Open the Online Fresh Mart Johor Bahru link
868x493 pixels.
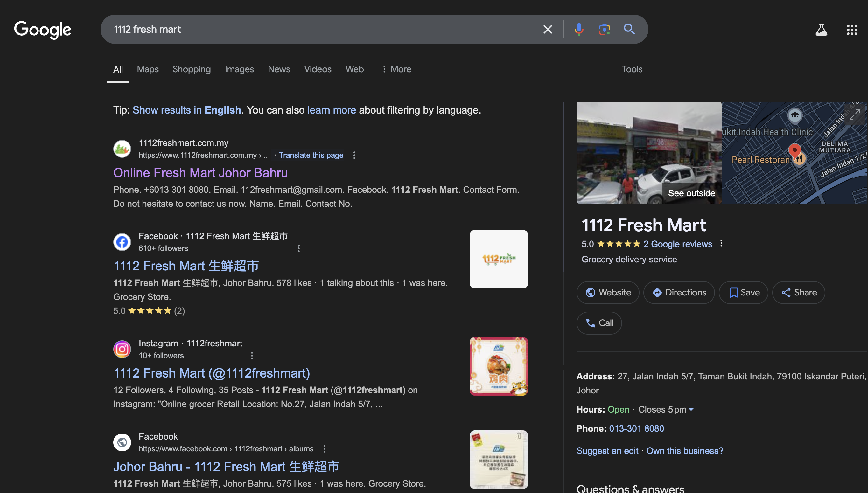pyautogui.click(x=200, y=173)
